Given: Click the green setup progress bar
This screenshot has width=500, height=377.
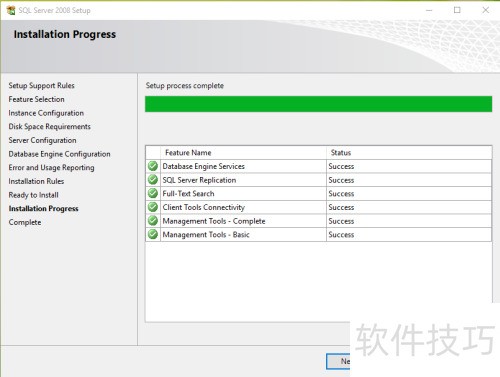Looking at the screenshot, I should pyautogui.click(x=318, y=104).
